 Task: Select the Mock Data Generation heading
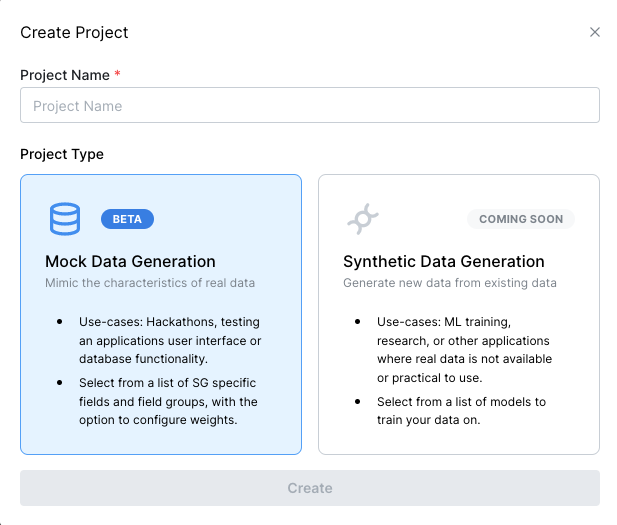(130, 262)
